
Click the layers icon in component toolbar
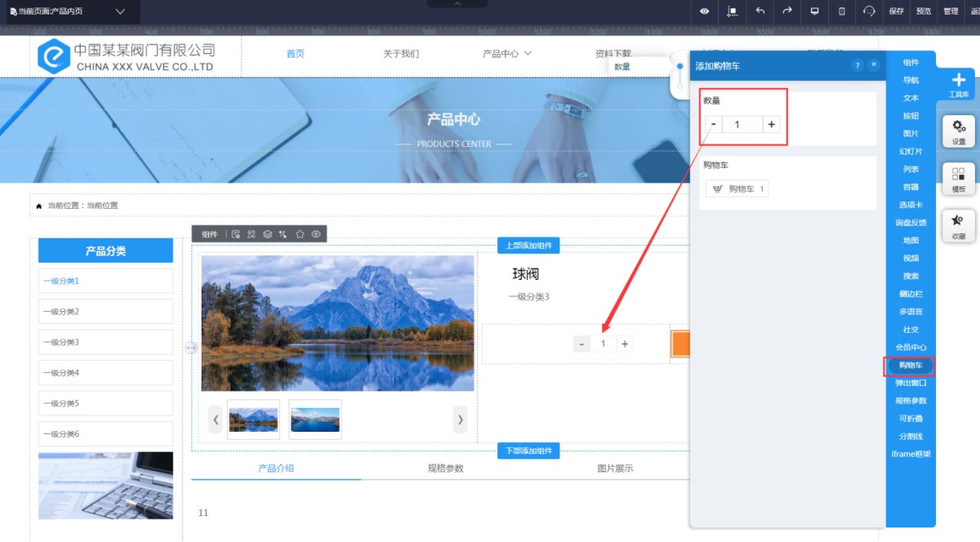point(267,234)
